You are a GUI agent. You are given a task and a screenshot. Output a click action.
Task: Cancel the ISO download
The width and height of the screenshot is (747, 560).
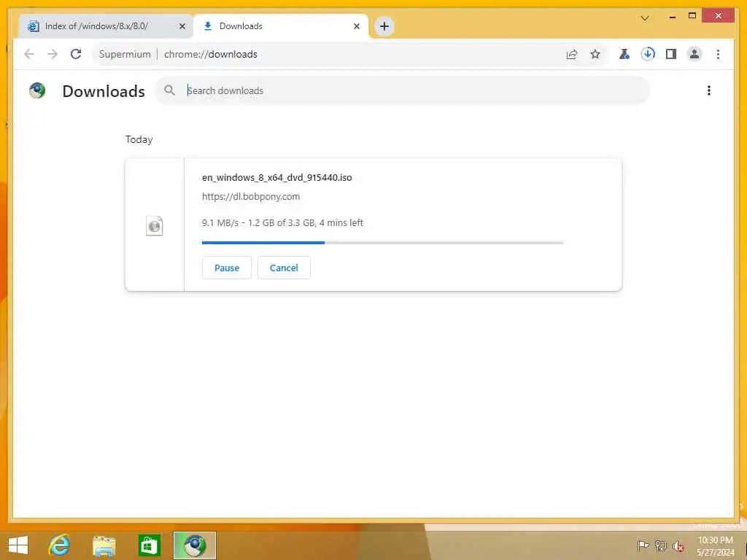(x=284, y=268)
